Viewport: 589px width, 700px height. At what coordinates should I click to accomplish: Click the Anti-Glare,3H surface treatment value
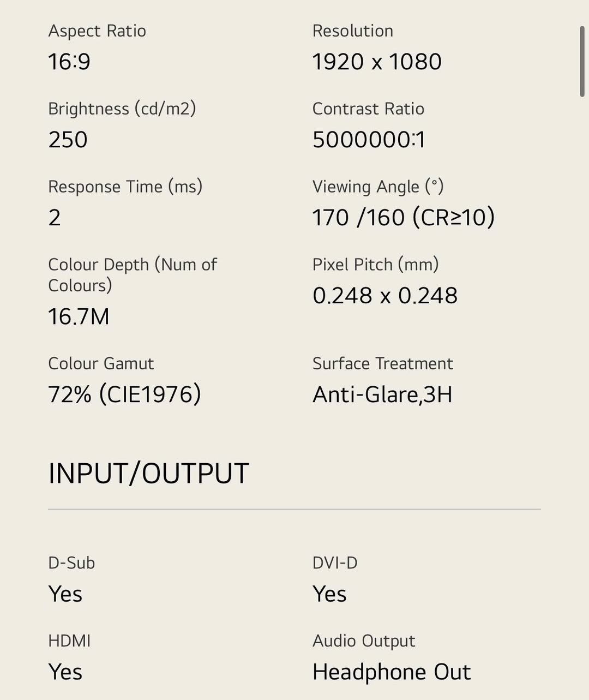click(x=382, y=394)
